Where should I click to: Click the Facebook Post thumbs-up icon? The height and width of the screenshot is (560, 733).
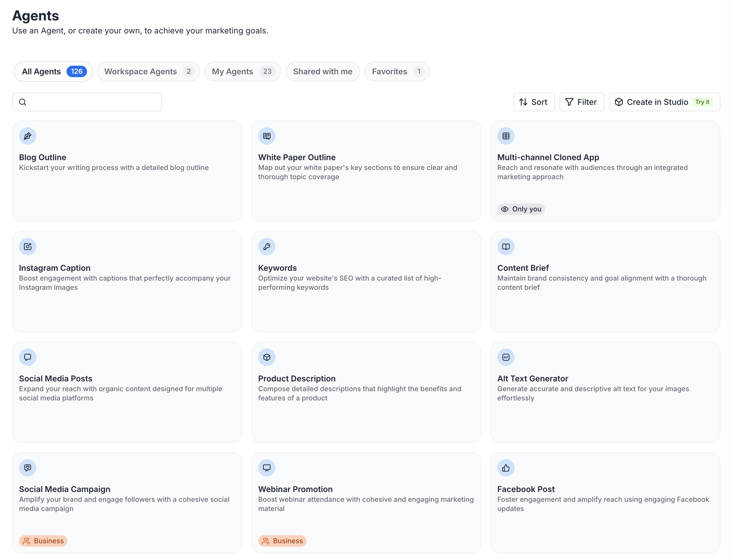pos(506,468)
